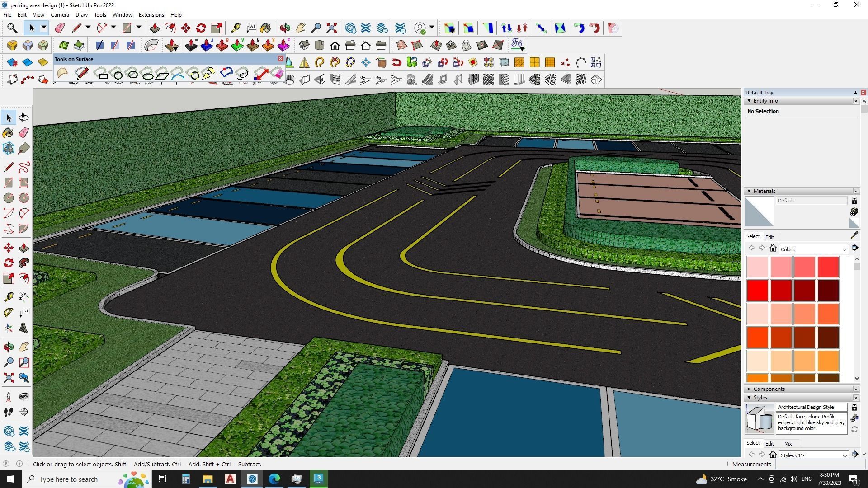
Task: Select the Push/Pull tool in top toolbar
Action: (x=155, y=28)
